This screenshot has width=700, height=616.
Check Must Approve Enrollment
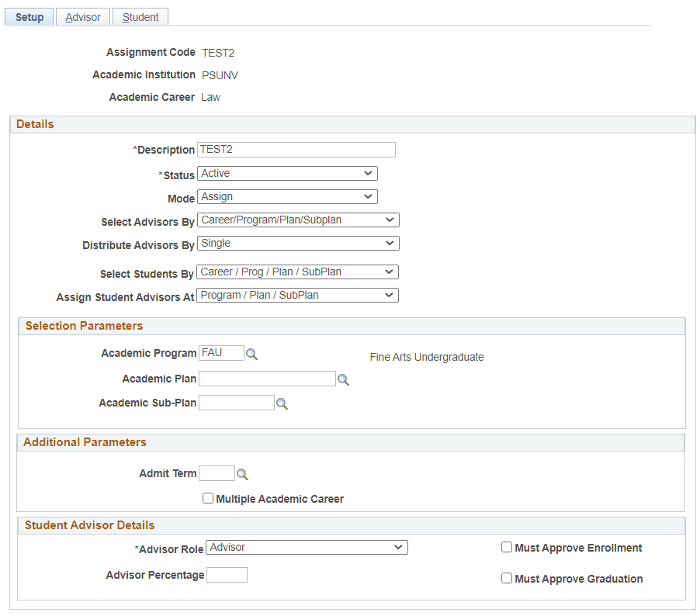click(507, 547)
